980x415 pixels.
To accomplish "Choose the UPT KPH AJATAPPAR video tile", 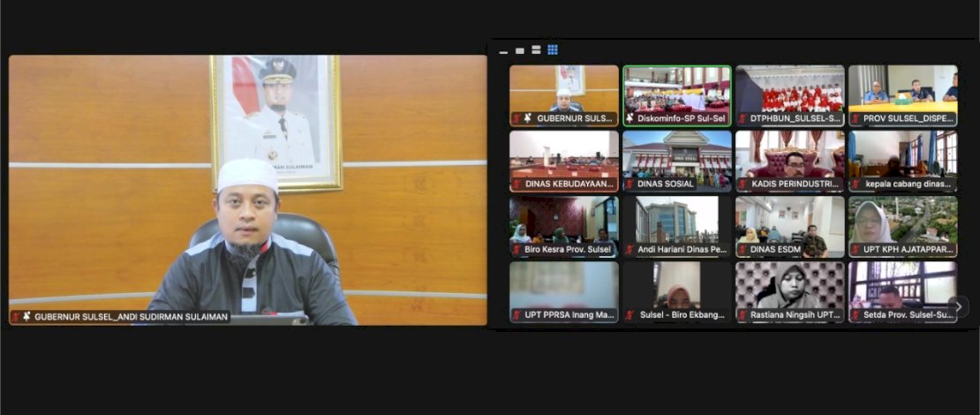I will coord(902,222).
